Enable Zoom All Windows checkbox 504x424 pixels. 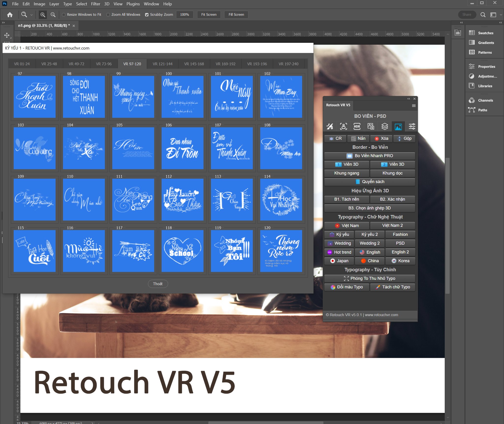pyautogui.click(x=108, y=15)
